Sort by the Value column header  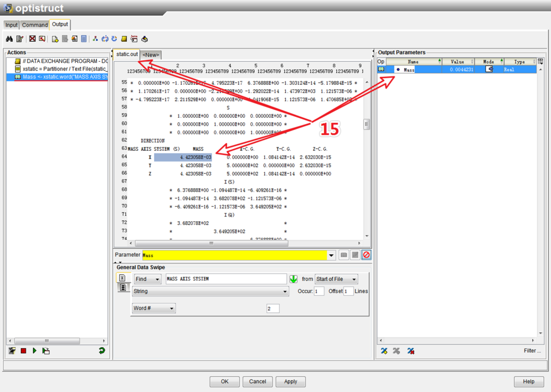(x=458, y=62)
